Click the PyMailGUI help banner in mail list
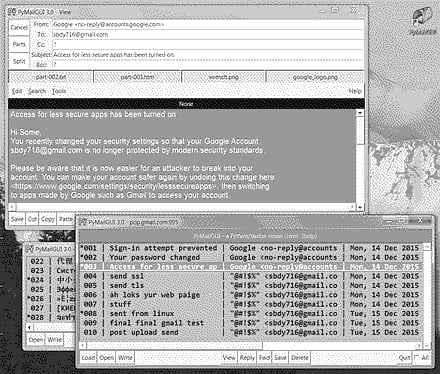 click(x=255, y=236)
